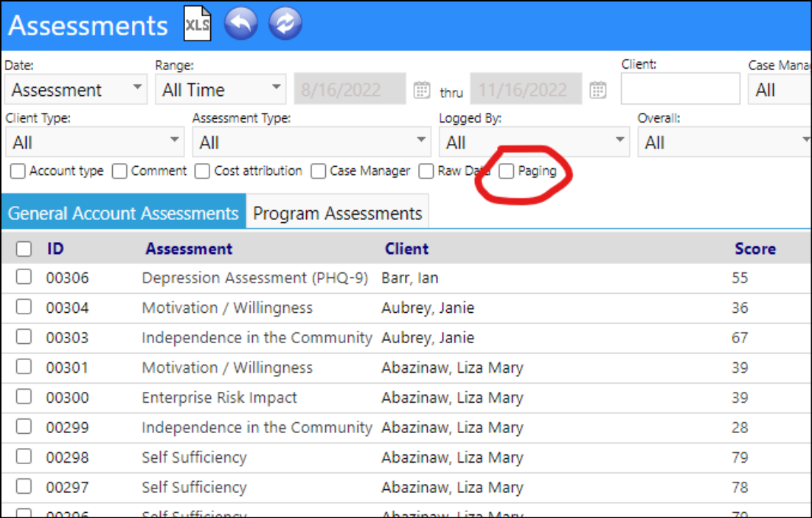Check the Cost attribution option
The height and width of the screenshot is (518, 812).
tap(203, 171)
